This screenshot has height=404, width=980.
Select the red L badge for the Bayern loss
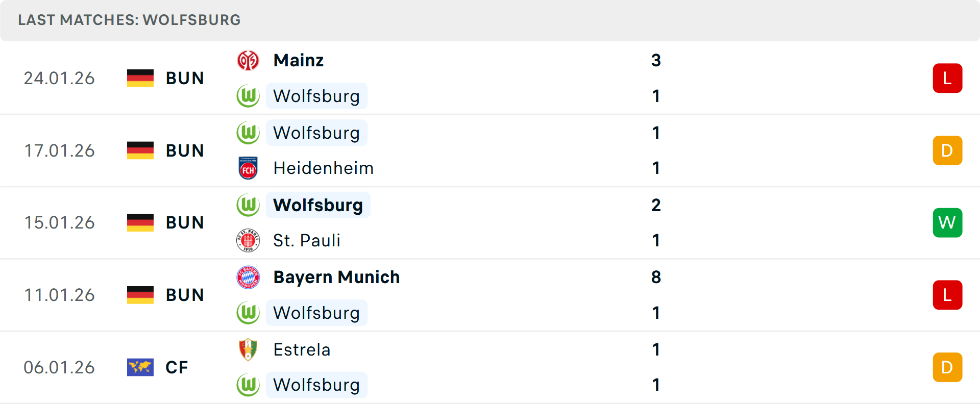(948, 295)
